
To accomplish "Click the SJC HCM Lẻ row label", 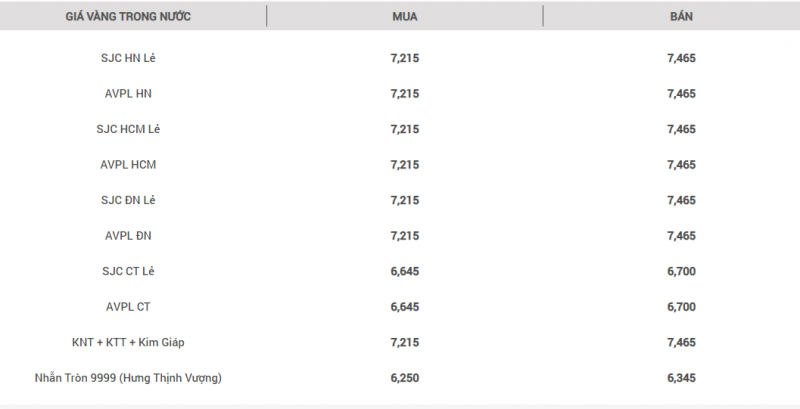I will pos(128,129).
